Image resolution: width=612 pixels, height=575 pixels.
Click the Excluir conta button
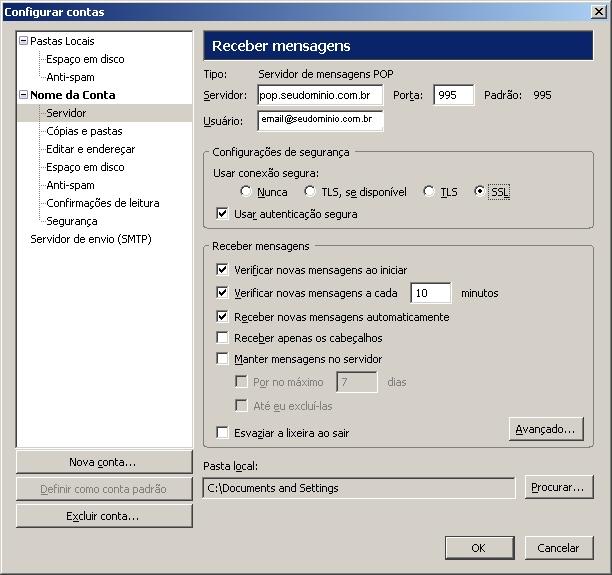coord(104,516)
